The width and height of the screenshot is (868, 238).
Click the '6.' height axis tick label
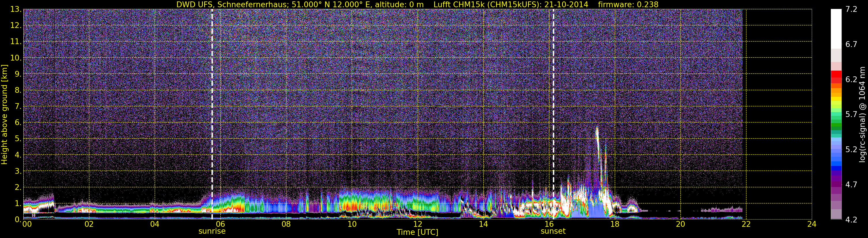[18, 123]
